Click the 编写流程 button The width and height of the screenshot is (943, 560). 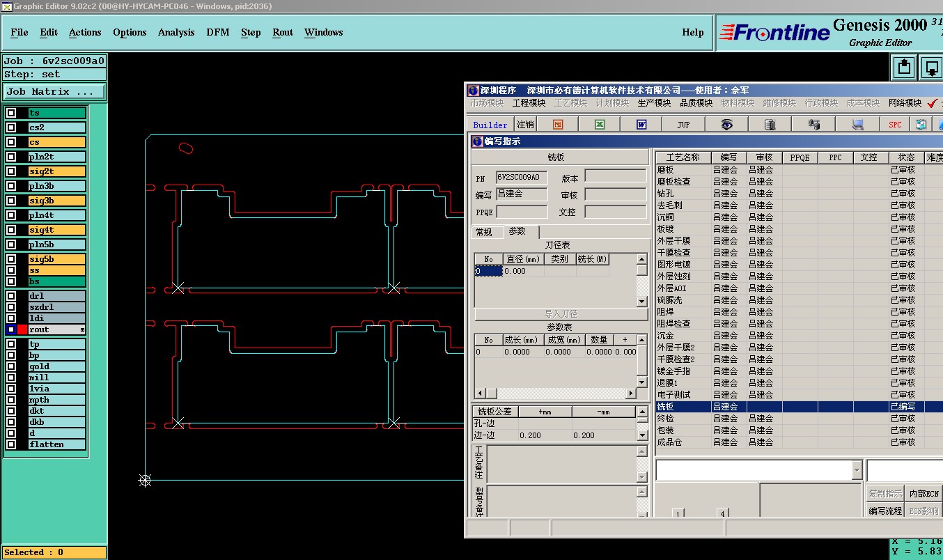(x=885, y=511)
